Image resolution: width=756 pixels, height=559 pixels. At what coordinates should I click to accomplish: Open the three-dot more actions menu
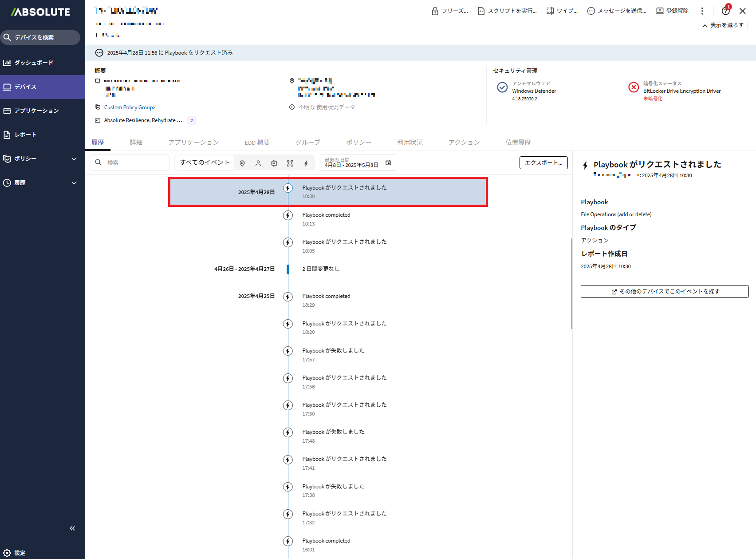coord(702,11)
